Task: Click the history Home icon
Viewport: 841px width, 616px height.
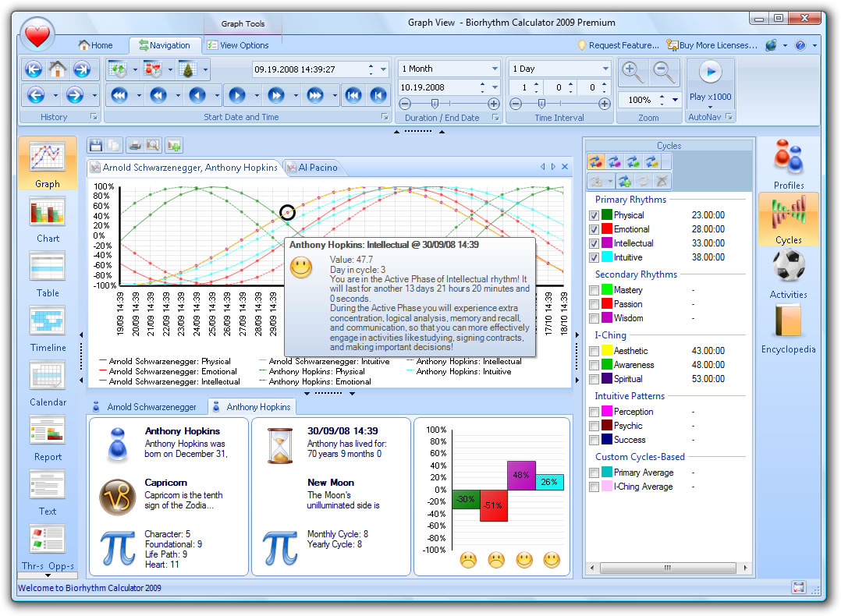Action: tap(58, 69)
